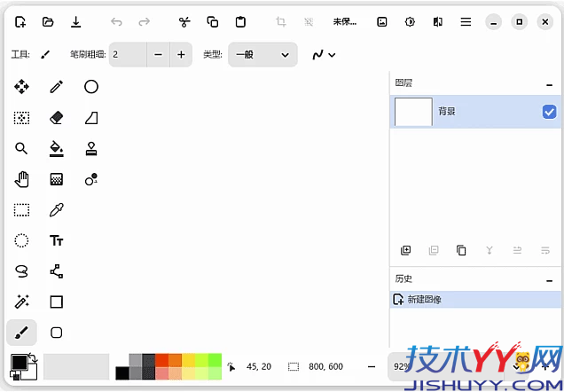
Task: Pick the yellow palette color
Action: tap(188, 360)
